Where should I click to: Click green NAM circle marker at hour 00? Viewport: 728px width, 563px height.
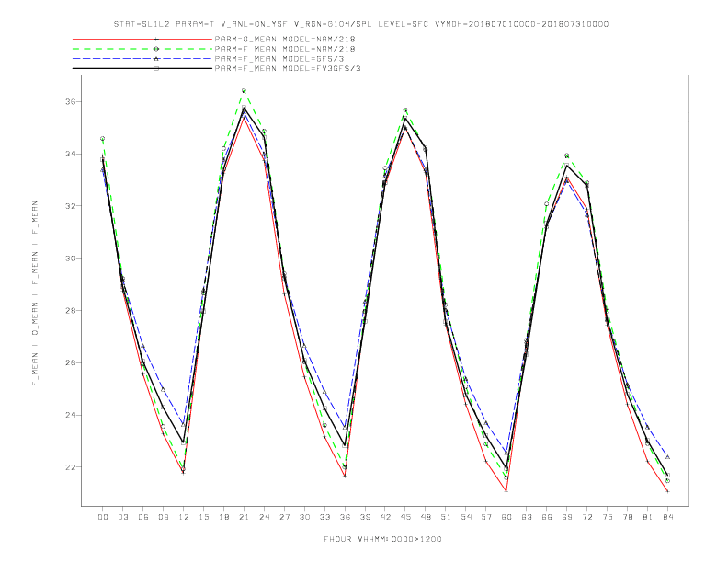(103, 138)
